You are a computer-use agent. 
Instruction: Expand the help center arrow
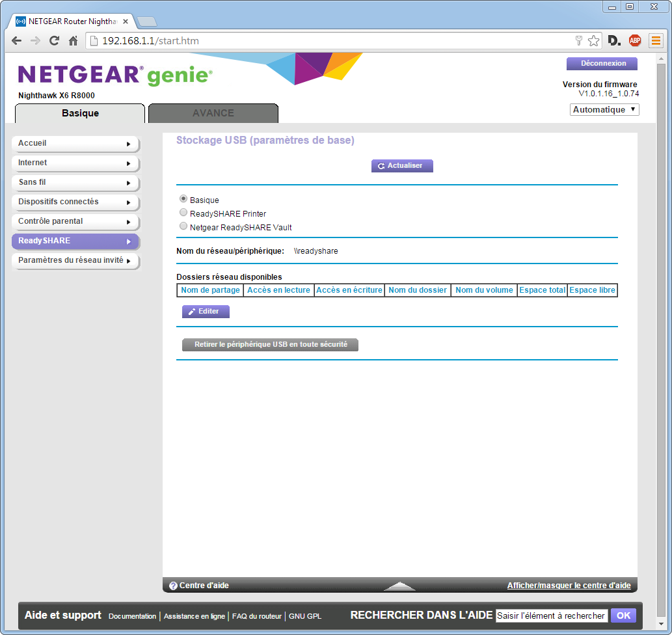[x=399, y=586]
